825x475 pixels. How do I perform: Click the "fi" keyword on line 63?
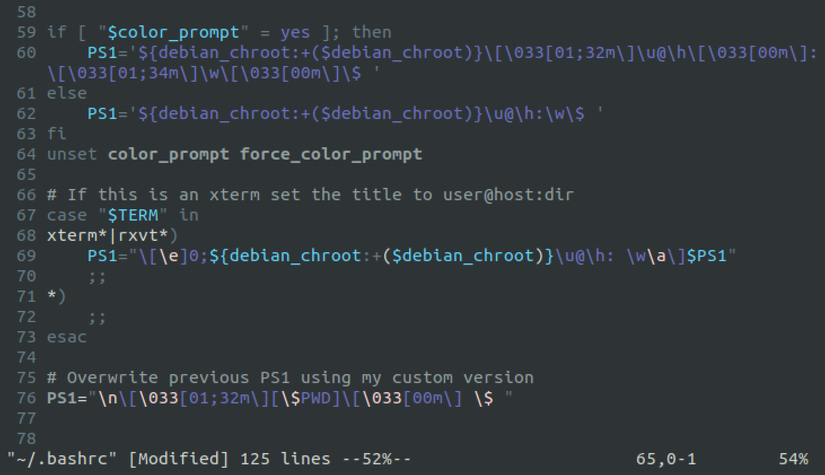pyautogui.click(x=56, y=133)
